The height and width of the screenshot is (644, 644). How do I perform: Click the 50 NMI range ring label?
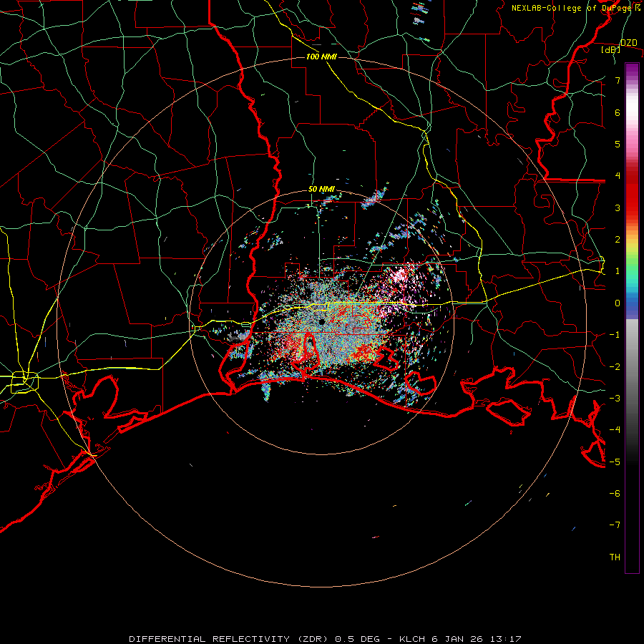pos(321,190)
